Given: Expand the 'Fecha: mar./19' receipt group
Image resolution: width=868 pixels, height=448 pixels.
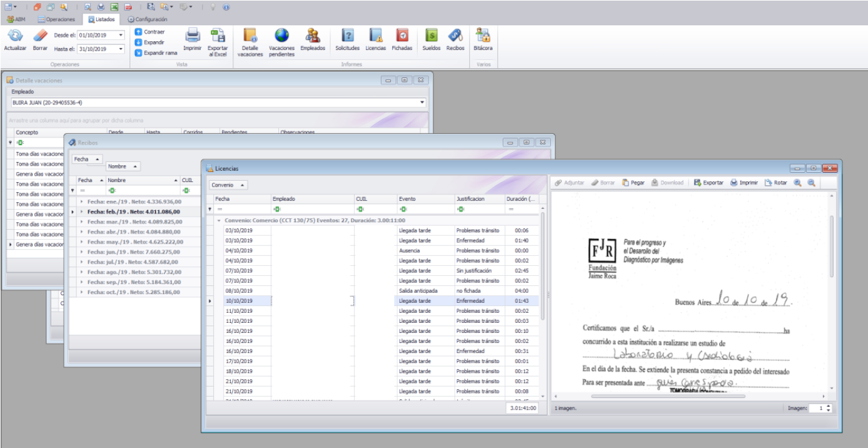Looking at the screenshot, I should tap(82, 221).
